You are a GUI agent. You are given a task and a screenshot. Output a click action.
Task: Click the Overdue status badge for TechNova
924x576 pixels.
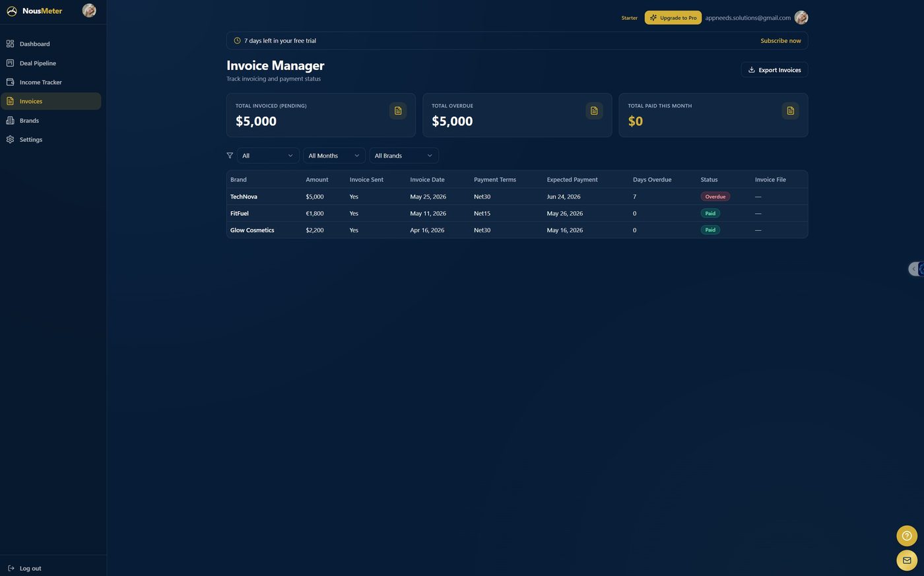[715, 197]
